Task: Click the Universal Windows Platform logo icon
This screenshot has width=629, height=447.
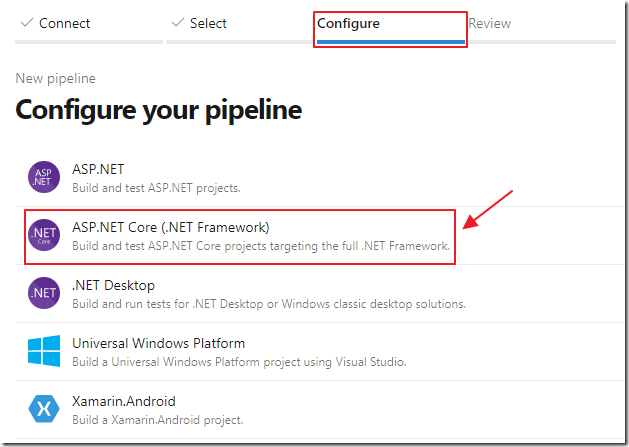Action: pyautogui.click(x=44, y=351)
